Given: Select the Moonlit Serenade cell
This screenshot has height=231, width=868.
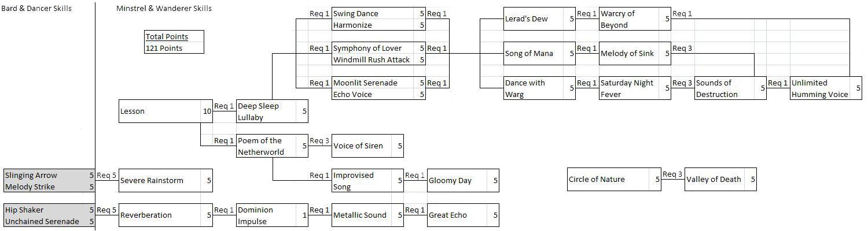Looking at the screenshot, I should click(x=378, y=83).
